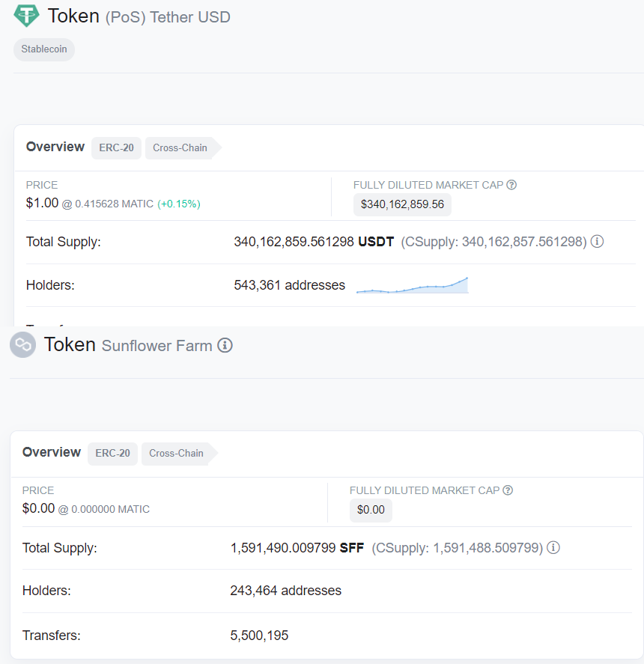This screenshot has width=644, height=664.
Task: Select the Stablecoin tag
Action: coord(44,49)
